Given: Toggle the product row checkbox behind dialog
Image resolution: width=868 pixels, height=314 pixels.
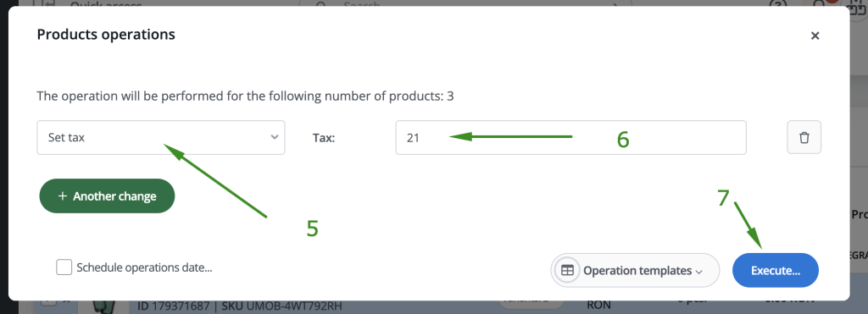Looking at the screenshot, I should [48, 302].
